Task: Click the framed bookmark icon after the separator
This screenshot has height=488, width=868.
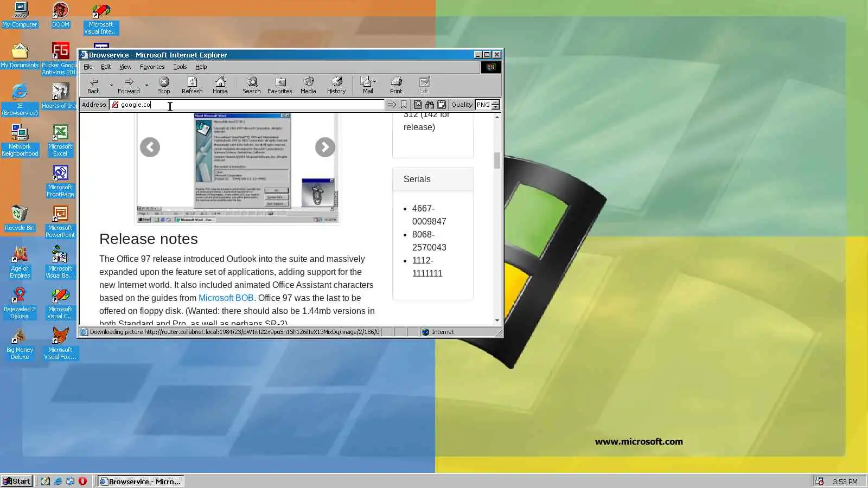Action: 418,105
